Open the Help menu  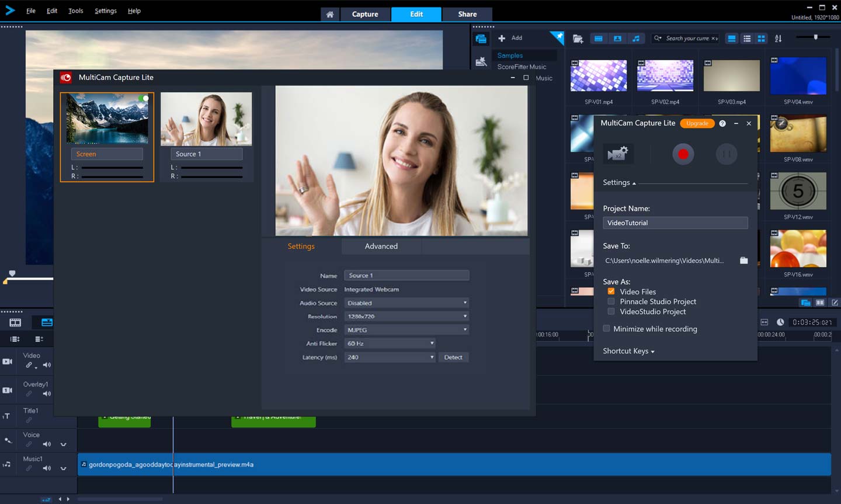(134, 11)
